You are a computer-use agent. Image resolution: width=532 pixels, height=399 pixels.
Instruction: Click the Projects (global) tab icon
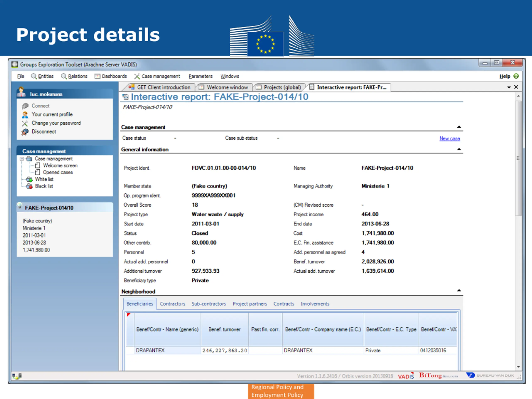[x=259, y=87]
